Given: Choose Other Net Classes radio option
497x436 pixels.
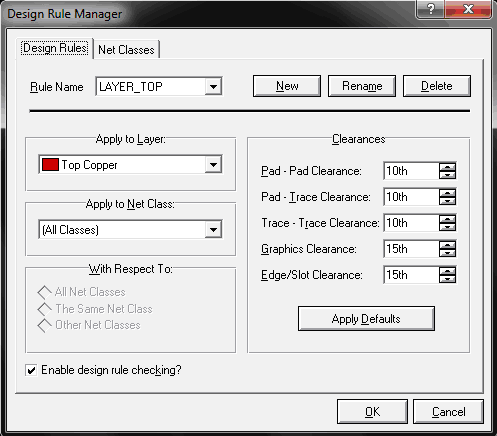Looking at the screenshot, I should click(x=44, y=325).
